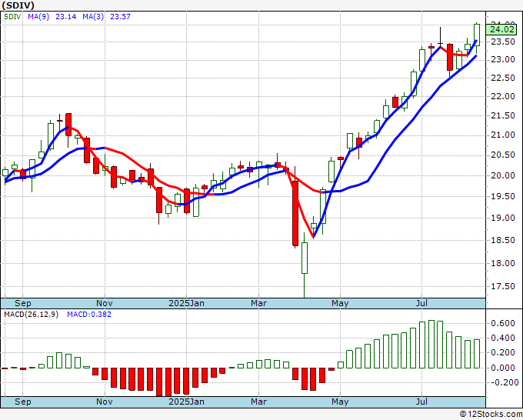Click Nov on the MACD panel date axis

[x=105, y=402]
